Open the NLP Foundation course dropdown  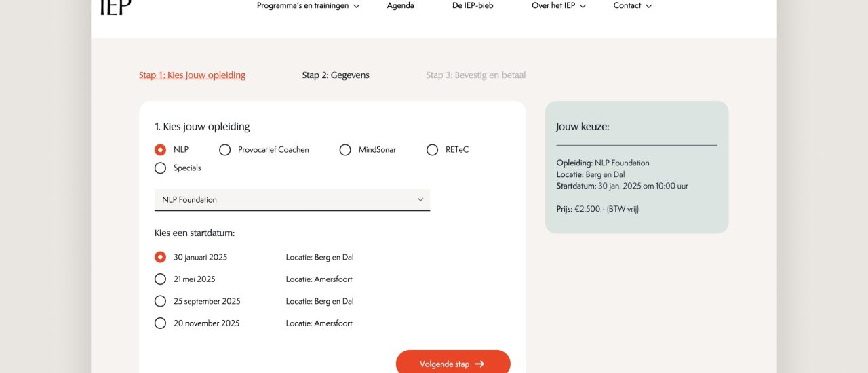click(292, 200)
